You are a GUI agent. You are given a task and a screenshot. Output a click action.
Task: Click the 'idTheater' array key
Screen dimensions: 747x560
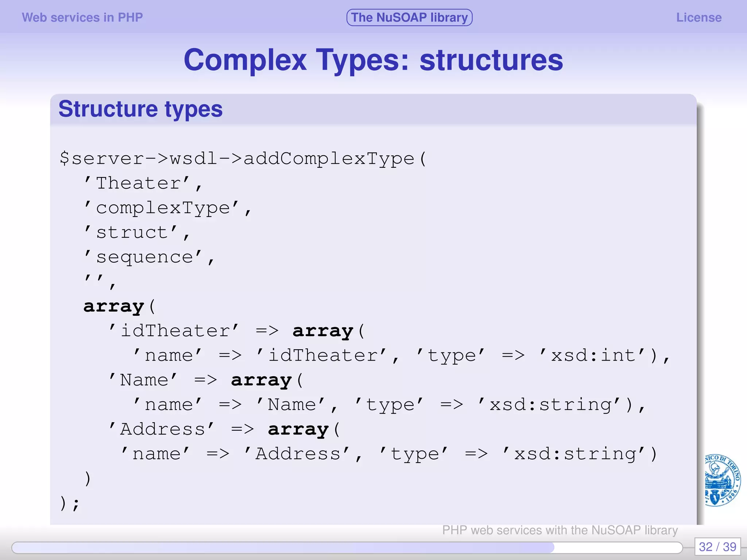click(x=174, y=331)
